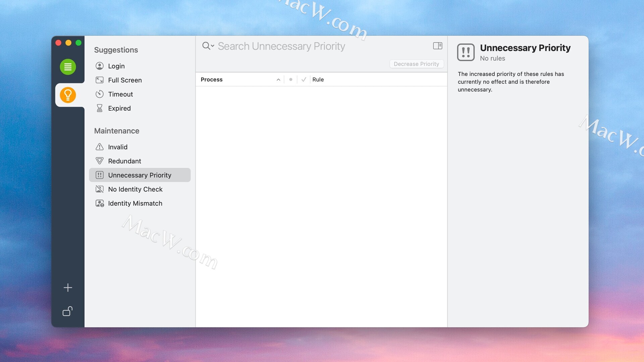
Task: Open the Expired hourglass item
Action: click(119, 108)
